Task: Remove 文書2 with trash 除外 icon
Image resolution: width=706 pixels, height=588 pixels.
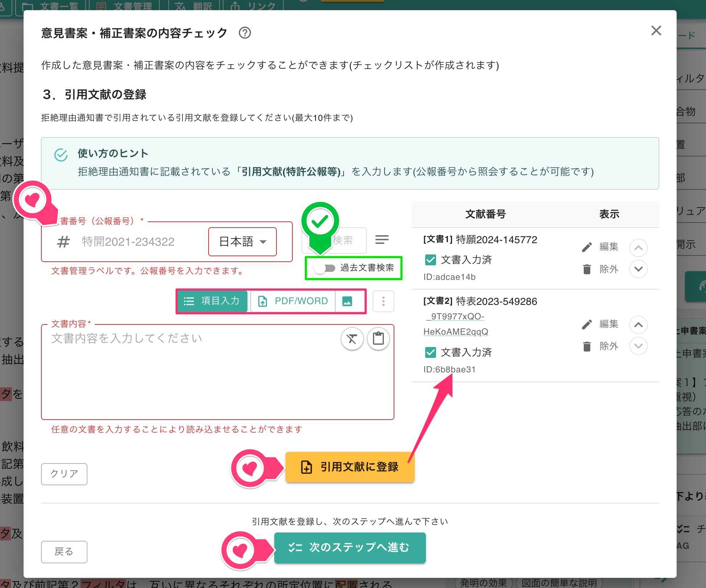Action: [600, 347]
